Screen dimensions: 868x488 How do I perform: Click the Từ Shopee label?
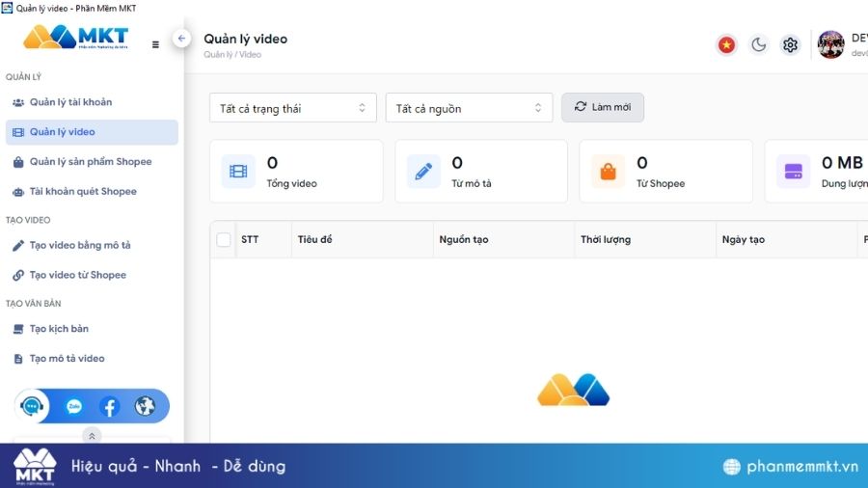[x=661, y=183]
